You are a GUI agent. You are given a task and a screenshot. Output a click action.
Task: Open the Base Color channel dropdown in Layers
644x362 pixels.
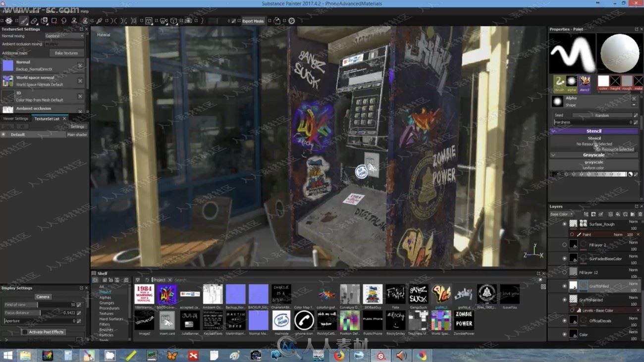561,214
